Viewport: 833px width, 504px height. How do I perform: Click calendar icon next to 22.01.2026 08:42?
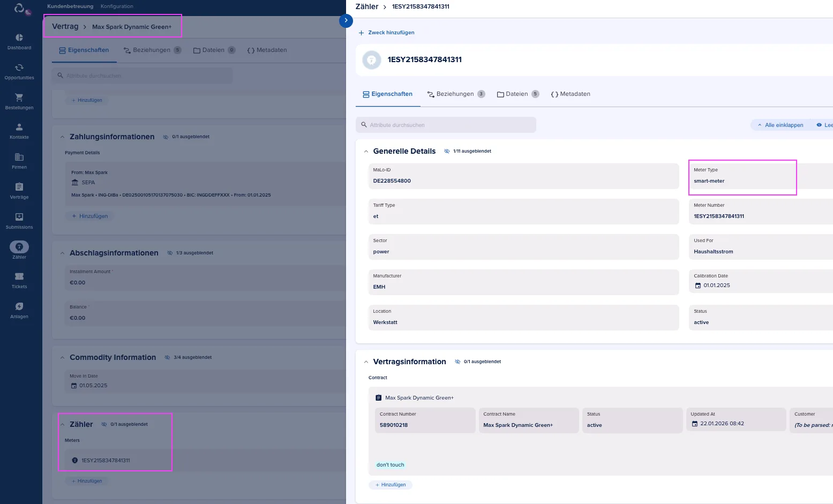(x=695, y=424)
